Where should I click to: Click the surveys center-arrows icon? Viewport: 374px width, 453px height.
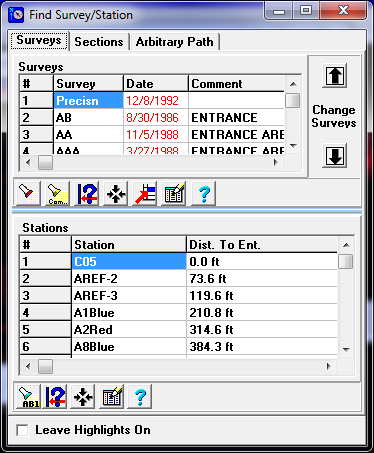point(115,194)
